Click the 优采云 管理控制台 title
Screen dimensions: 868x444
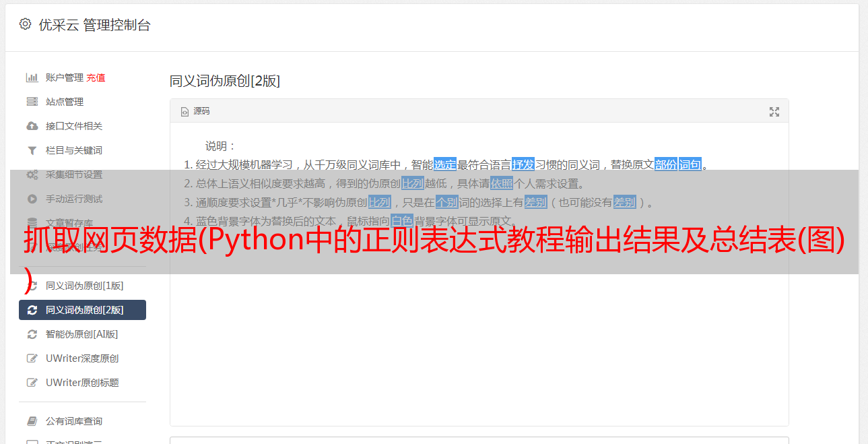point(94,25)
